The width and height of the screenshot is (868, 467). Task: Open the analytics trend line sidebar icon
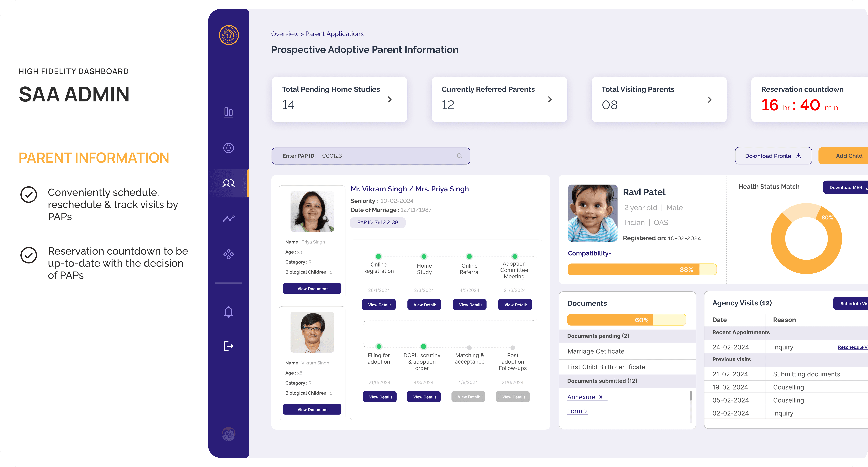click(x=228, y=219)
